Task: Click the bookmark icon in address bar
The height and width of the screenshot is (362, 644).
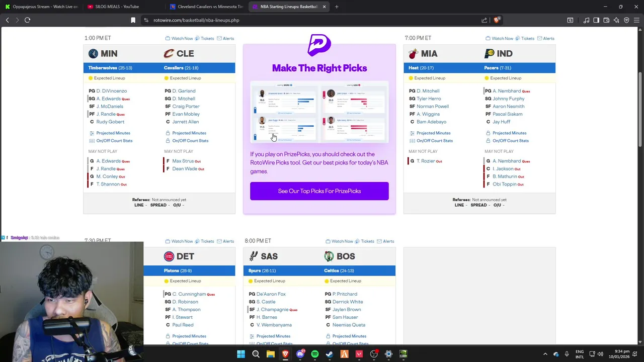Action: 133,20
